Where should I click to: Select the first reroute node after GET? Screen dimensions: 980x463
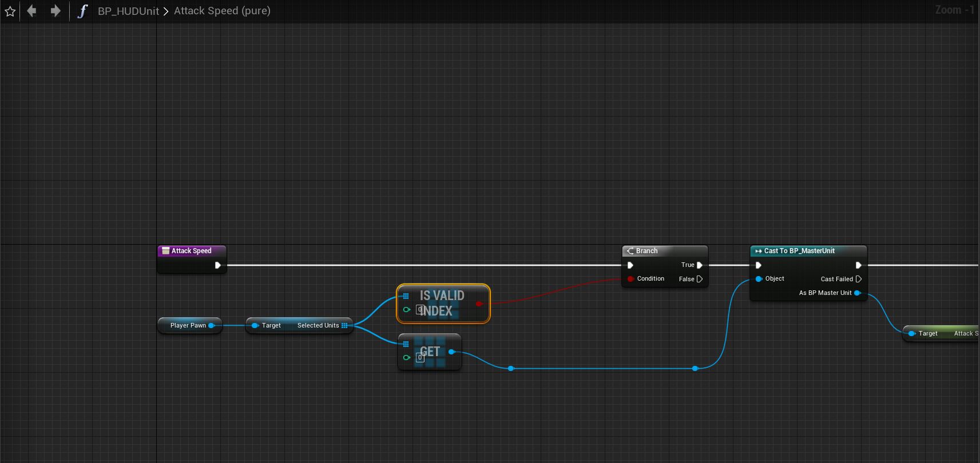[511, 369]
